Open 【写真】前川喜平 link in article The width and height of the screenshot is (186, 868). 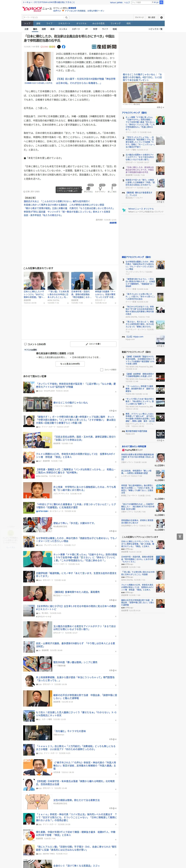(x=85, y=81)
